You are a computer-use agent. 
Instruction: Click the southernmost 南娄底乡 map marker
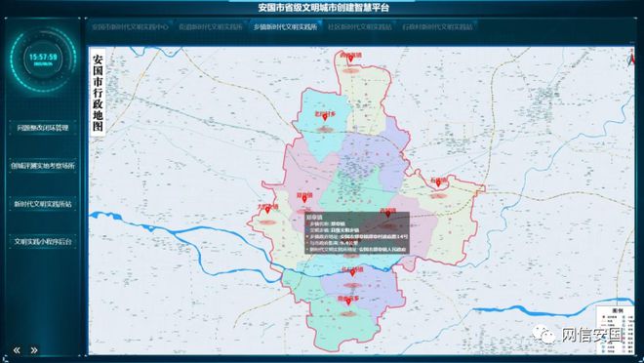(x=348, y=302)
